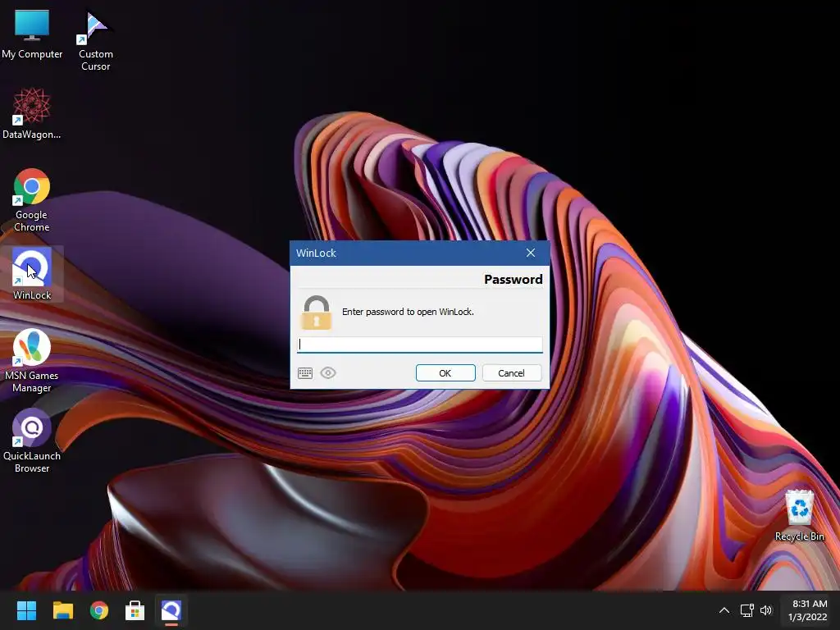Open the volume speaker tray icon
Image resolution: width=840 pixels, height=630 pixels.
(766, 610)
